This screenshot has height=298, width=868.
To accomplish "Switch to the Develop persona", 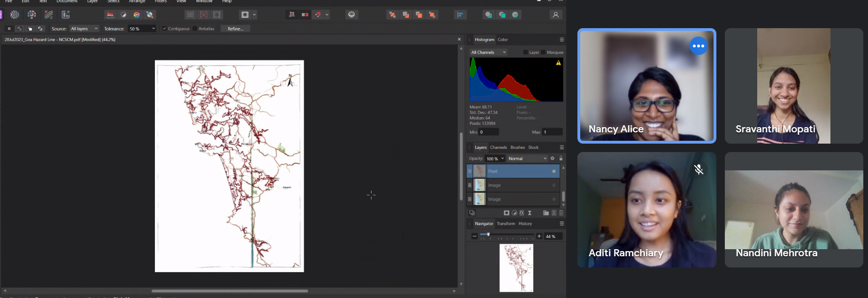I will pos(31,15).
